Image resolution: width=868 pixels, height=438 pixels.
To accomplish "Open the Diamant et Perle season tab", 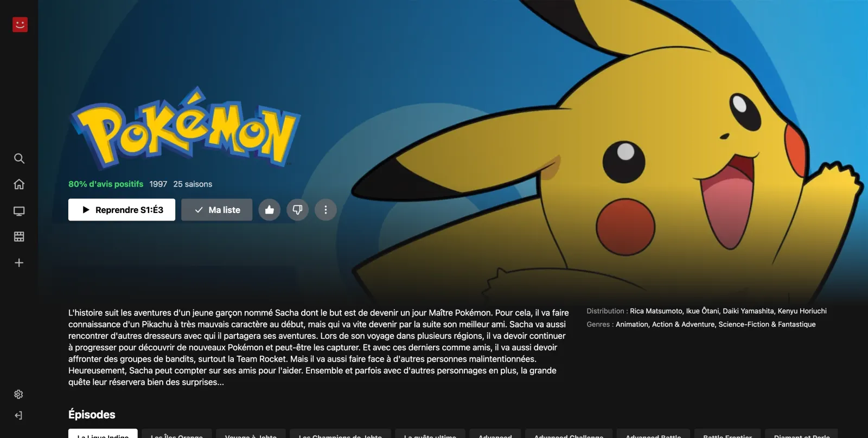I will [x=802, y=434].
